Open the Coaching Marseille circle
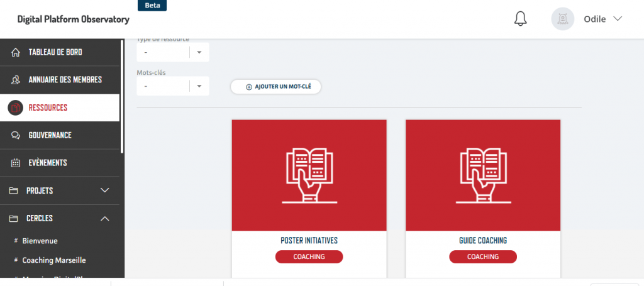 click(x=54, y=260)
